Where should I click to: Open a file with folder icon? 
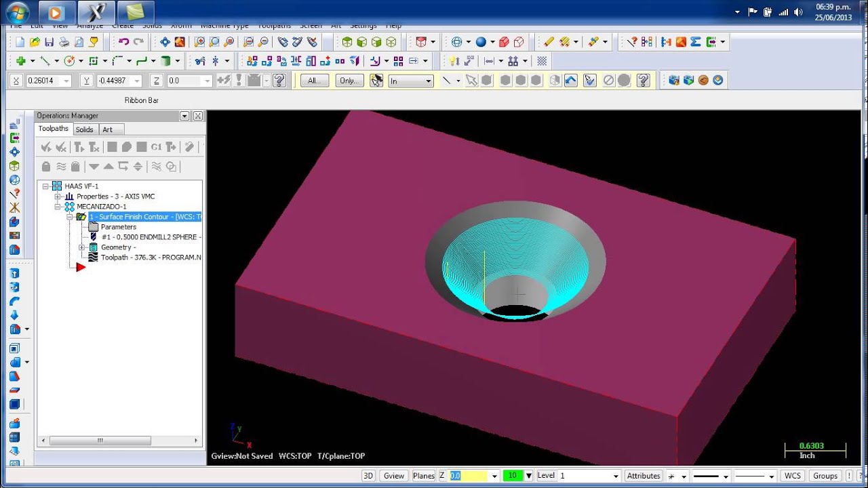pos(35,42)
